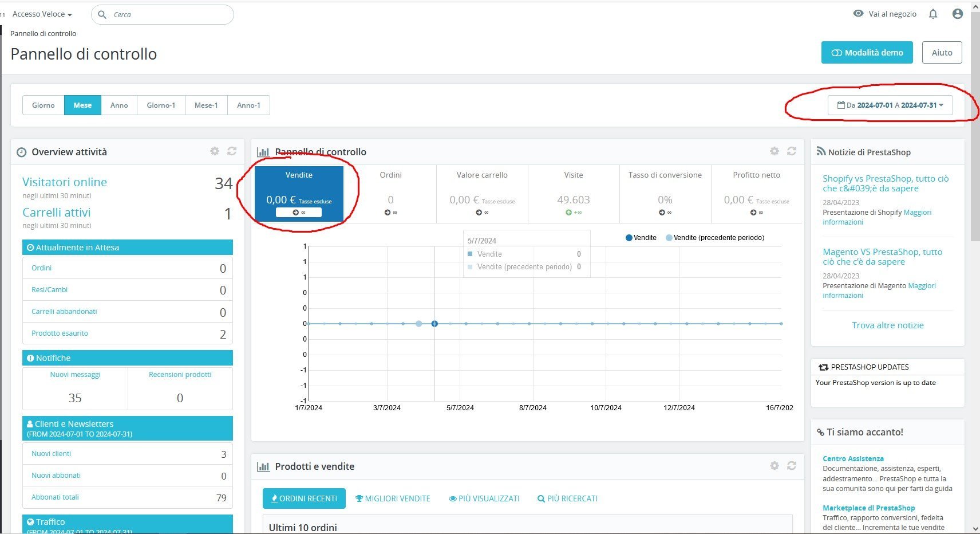Toggle Vendite (precedente periodo) legend entry
This screenshot has width=980, height=534.
(x=715, y=238)
